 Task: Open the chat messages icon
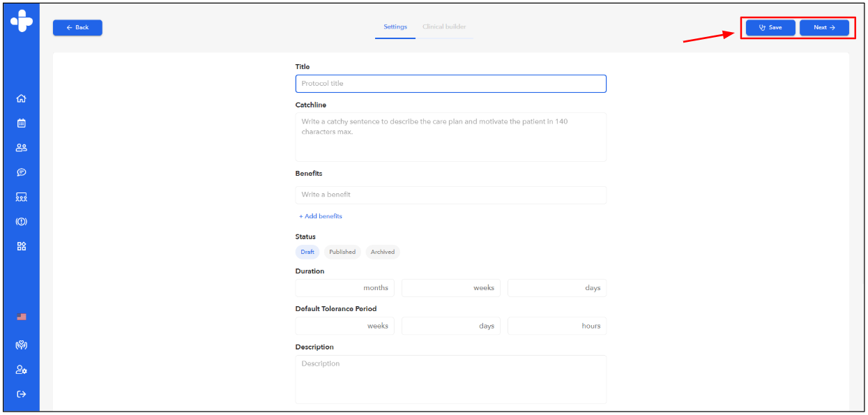point(22,172)
